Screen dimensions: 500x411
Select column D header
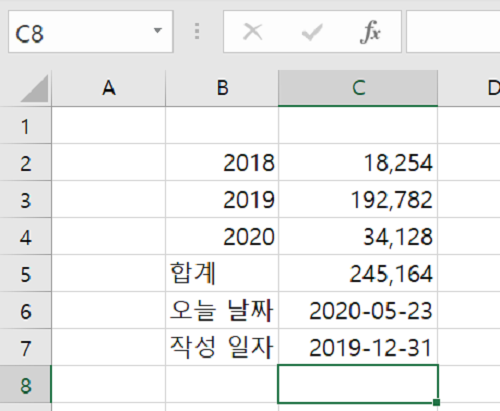pos(469,89)
